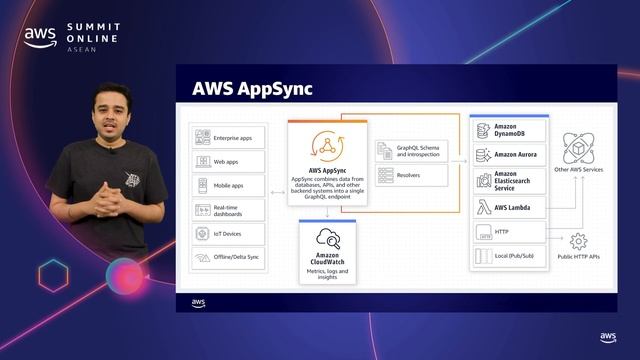This screenshot has height=360, width=640.
Task: Click the 'Mobile apps' label
Action: coord(228,186)
